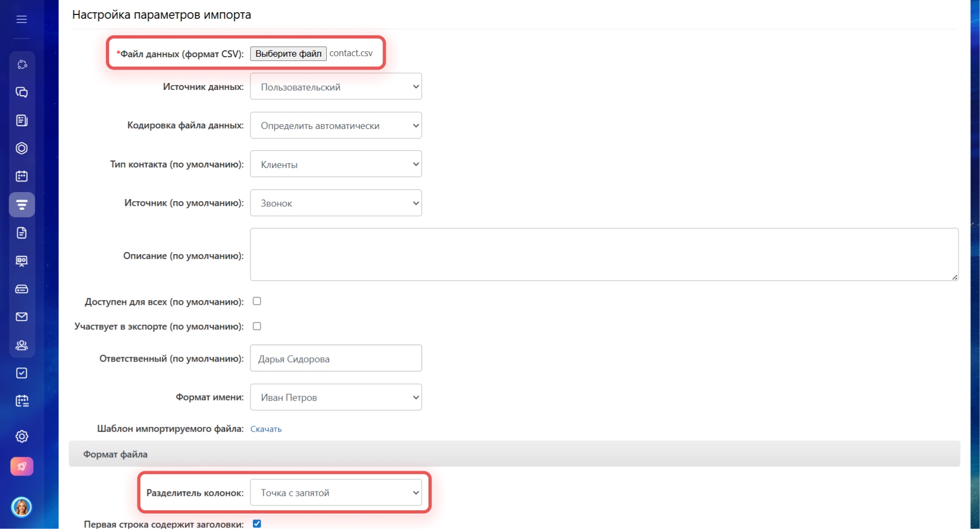The image size is (980, 529).
Task: Click the "Выберите файл" button
Action: (288, 53)
